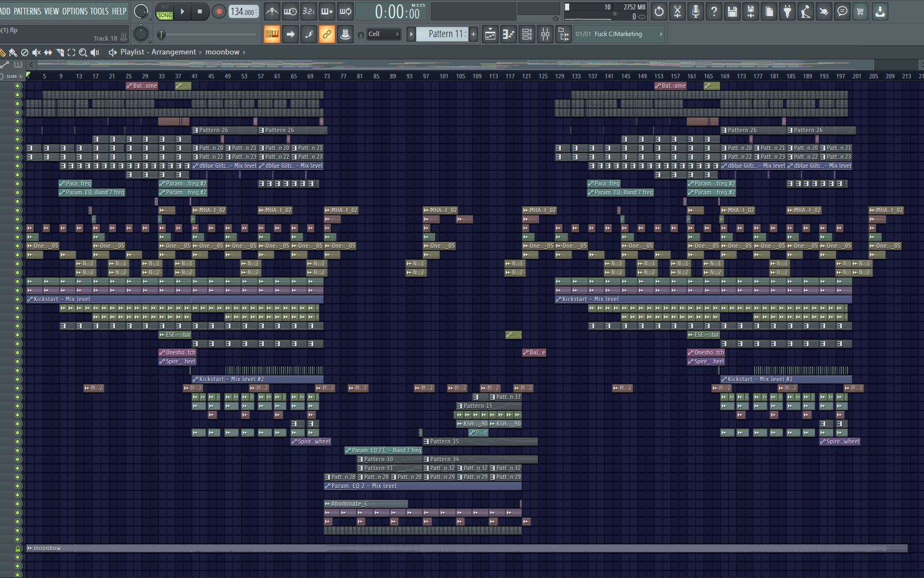Open the Cell snap dropdown

(384, 34)
